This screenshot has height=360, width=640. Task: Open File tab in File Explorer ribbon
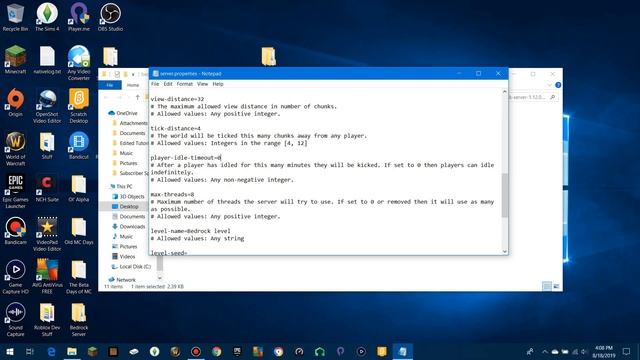pos(110,85)
